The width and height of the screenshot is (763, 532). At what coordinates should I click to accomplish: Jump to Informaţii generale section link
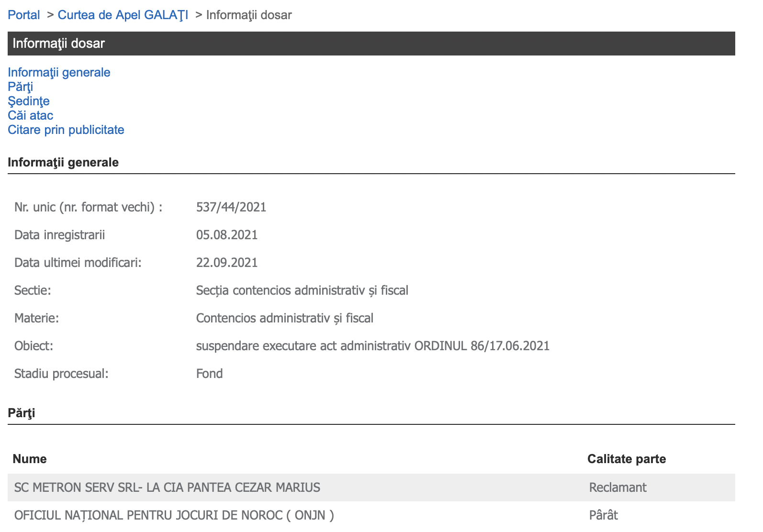(x=59, y=72)
